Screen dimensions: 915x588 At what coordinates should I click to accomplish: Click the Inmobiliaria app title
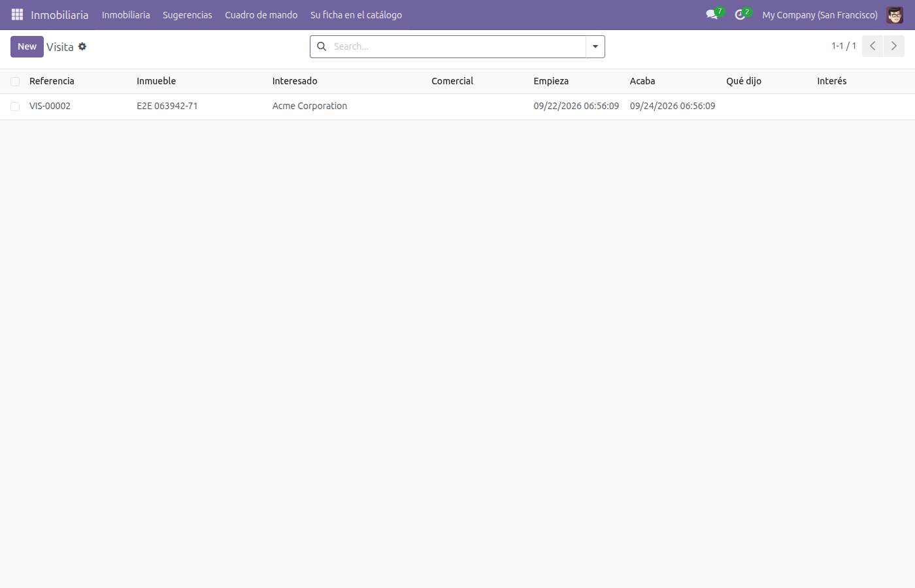pos(59,14)
